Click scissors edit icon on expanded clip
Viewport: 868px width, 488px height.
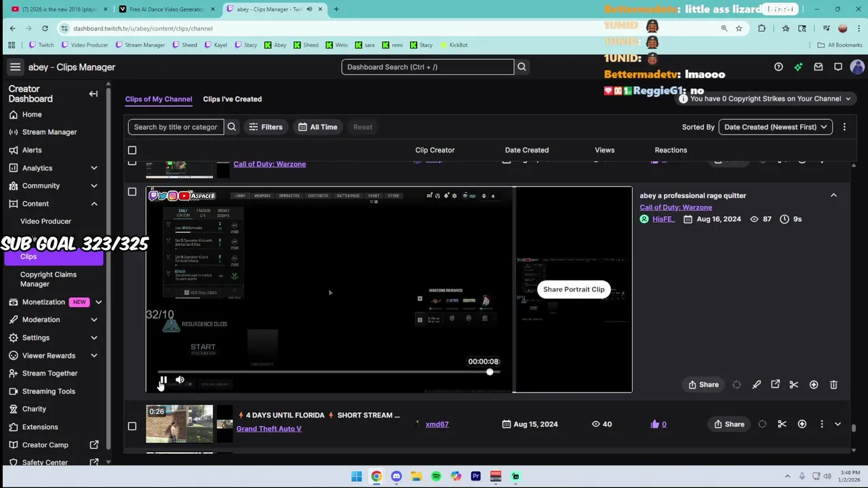794,384
